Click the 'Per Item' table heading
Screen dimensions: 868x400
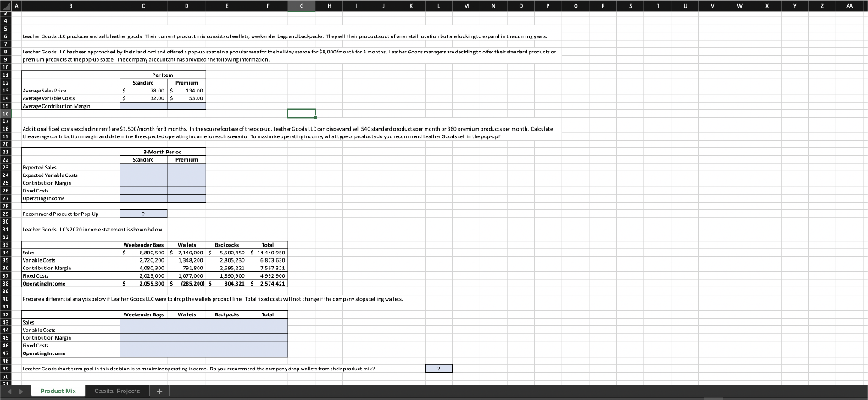pos(162,75)
